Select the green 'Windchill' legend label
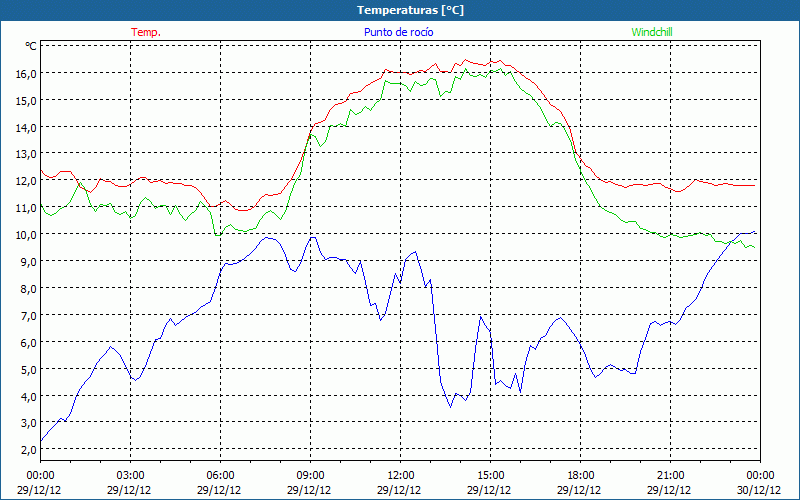This screenshot has height=500, width=800. pos(652,32)
